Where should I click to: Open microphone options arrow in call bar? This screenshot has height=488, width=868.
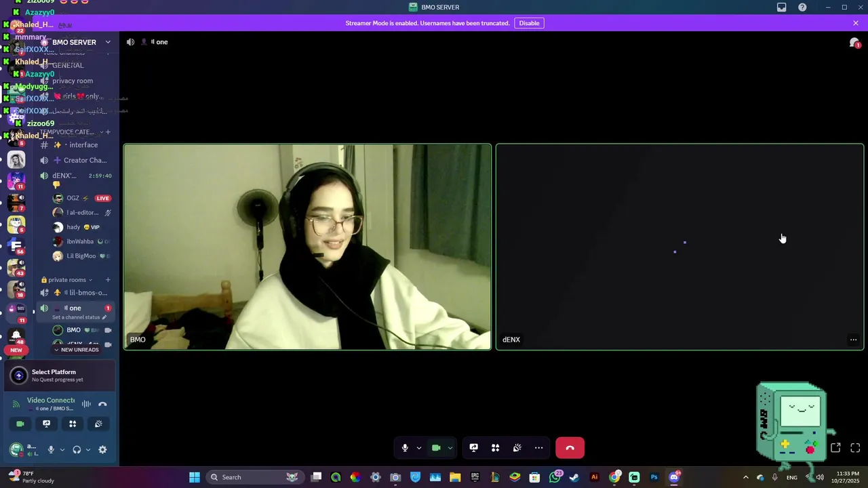pyautogui.click(x=418, y=448)
